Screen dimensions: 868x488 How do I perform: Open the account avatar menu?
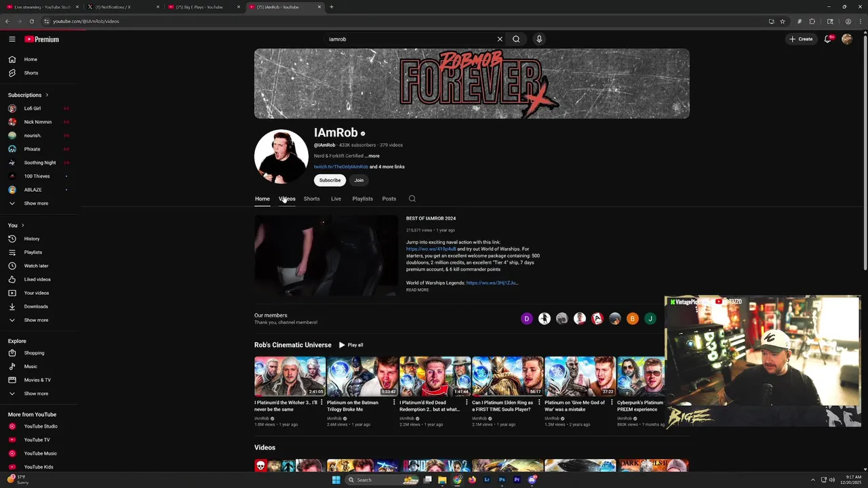[x=847, y=39]
